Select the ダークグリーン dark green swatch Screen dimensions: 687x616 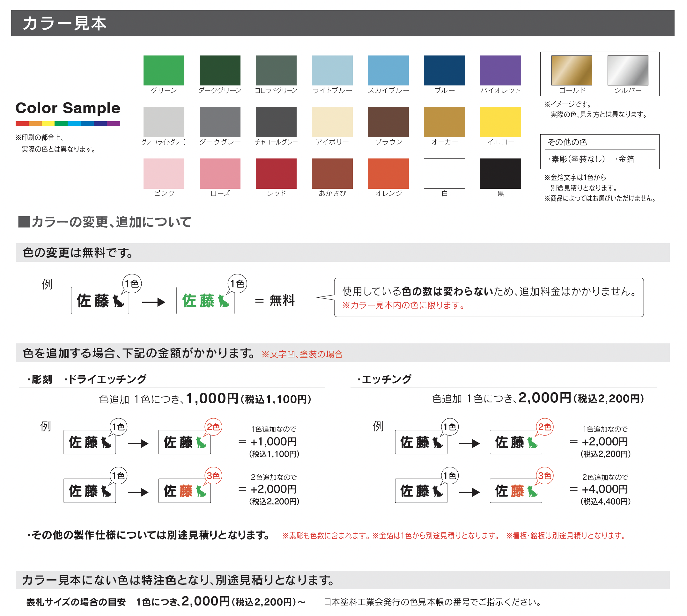tap(220, 70)
